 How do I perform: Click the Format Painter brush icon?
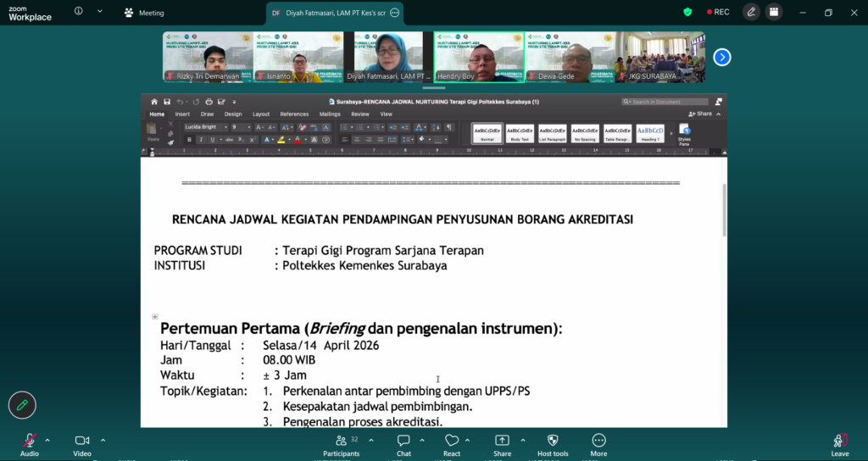point(170,142)
